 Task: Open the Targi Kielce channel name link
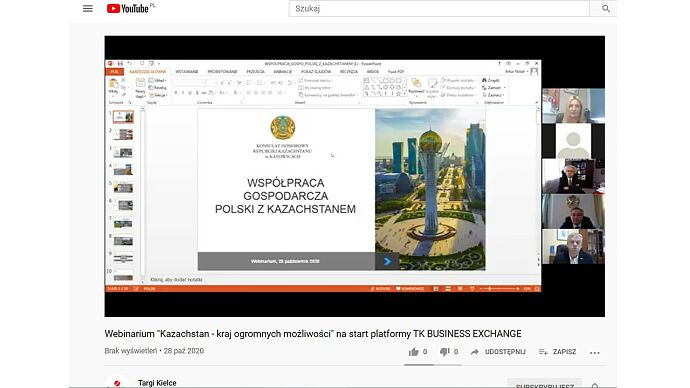[157, 383]
